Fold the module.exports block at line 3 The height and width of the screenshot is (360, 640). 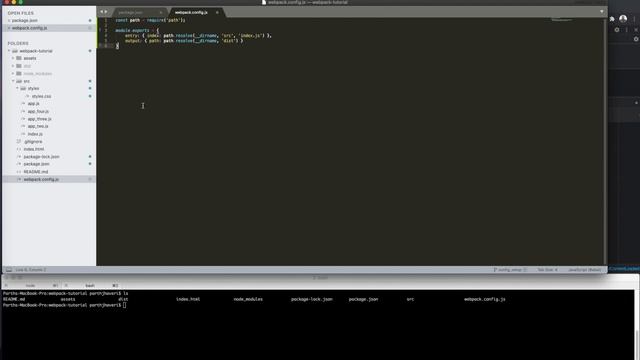point(100,30)
